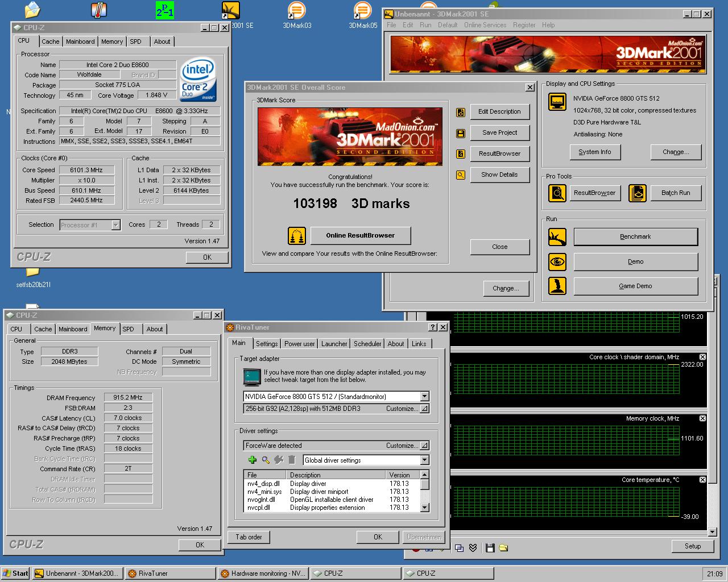728x582 pixels.
Task: Click the monitor icon in Display settings
Action: (x=557, y=102)
